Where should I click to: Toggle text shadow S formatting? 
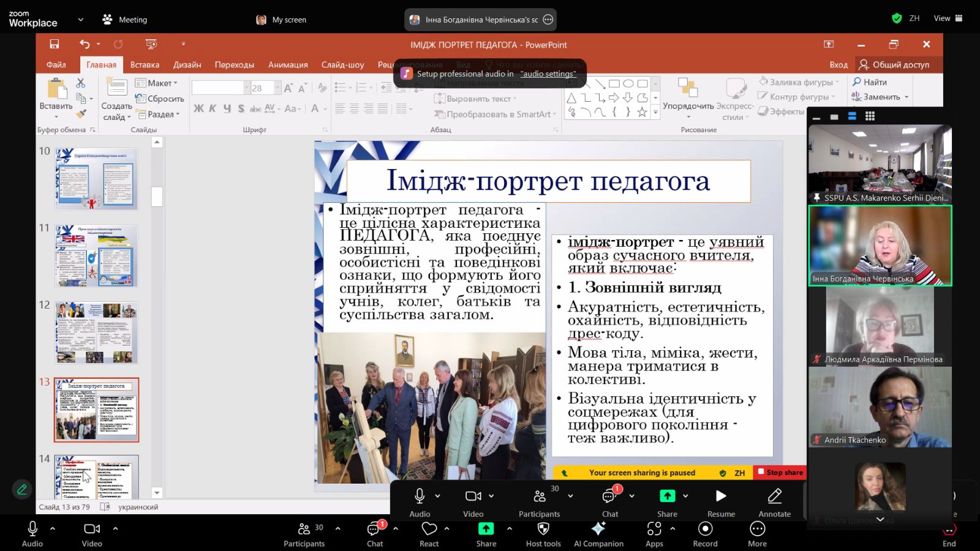241,108
